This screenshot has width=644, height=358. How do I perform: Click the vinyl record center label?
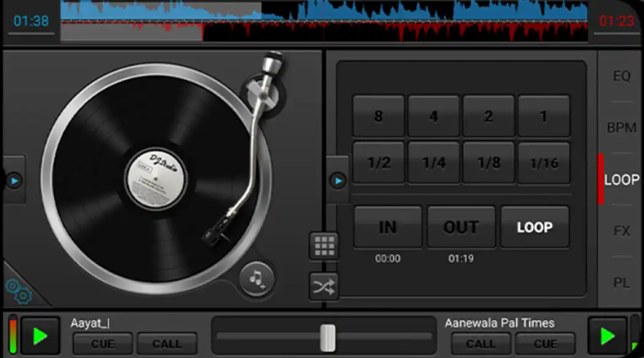156,179
